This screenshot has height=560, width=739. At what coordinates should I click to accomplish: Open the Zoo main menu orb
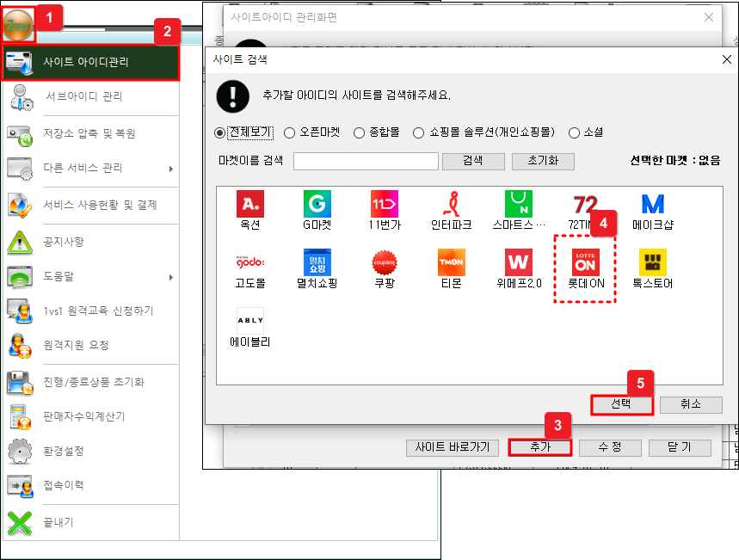18,26
